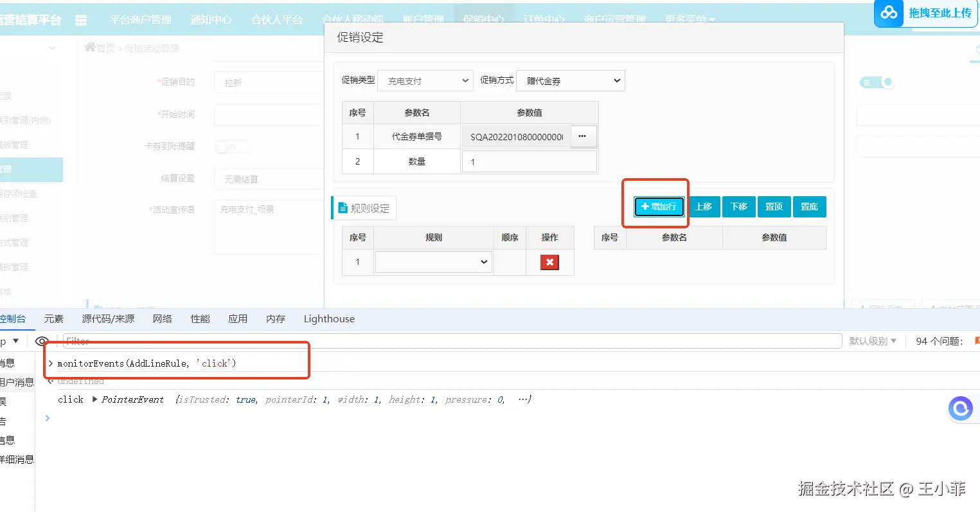Click the home icon in the breadcrumb

coord(90,48)
